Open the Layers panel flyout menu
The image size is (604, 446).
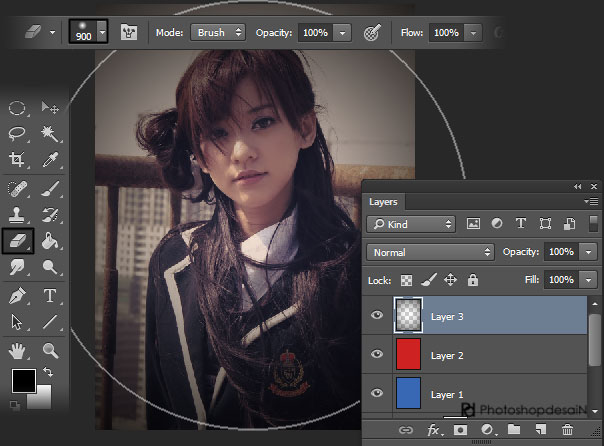(592, 201)
